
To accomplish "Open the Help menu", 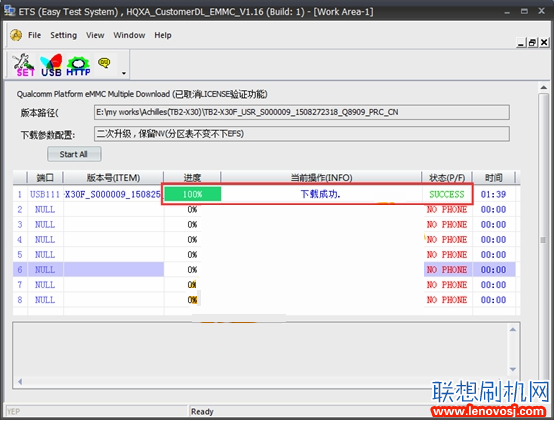I will coord(163,35).
